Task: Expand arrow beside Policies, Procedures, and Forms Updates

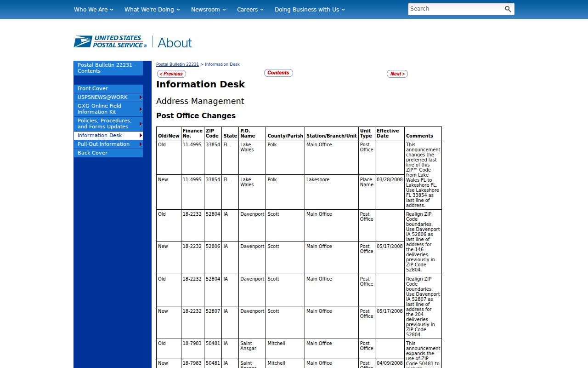Action: tap(141, 124)
